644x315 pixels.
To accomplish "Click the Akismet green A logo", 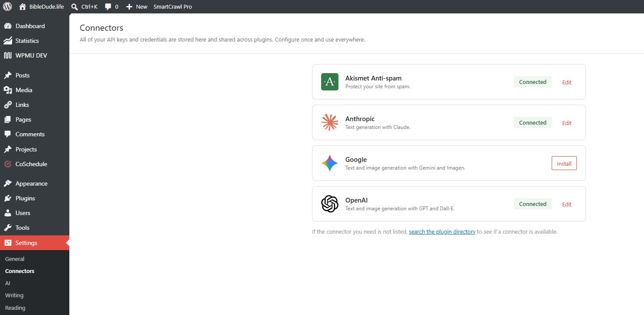I will click(x=329, y=82).
